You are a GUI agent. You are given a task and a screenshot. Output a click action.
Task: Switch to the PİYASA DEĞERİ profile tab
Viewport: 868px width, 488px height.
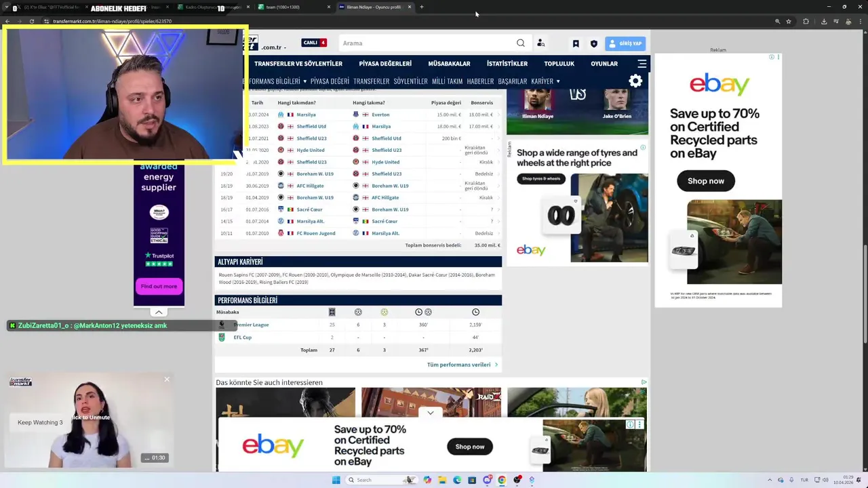(330, 81)
